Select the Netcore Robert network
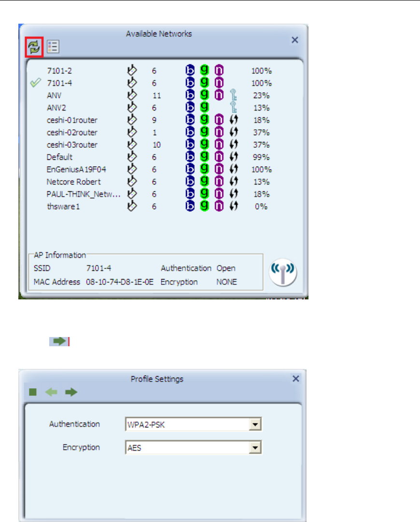The image size is (420, 522). [73, 182]
